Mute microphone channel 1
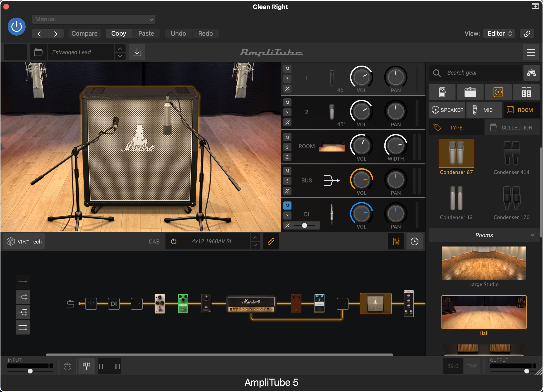Viewport: 543px width, 392px height. [287, 69]
